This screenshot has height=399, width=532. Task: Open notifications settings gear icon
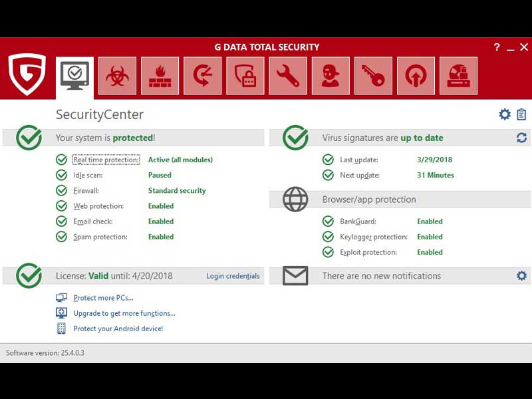pos(521,276)
